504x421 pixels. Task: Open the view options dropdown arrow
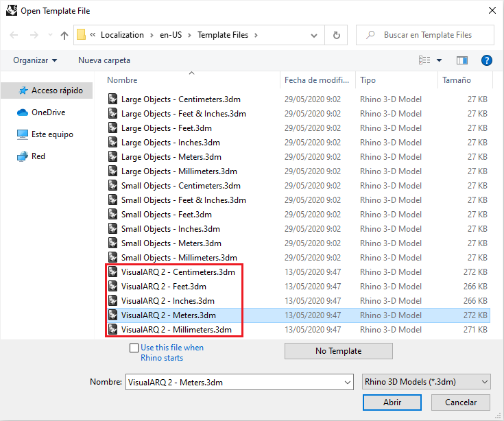tap(439, 60)
